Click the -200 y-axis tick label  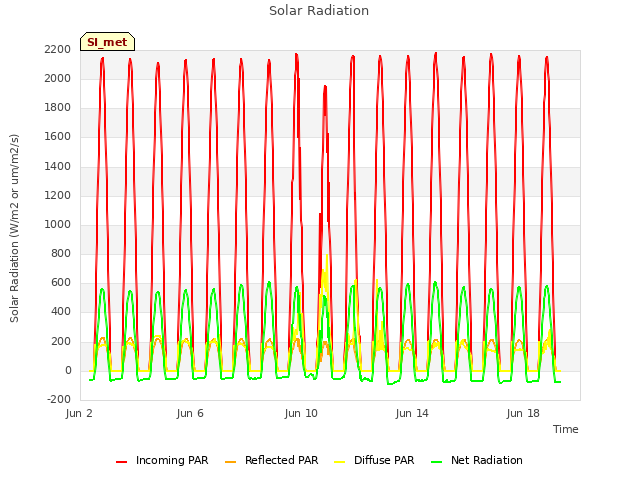pos(59,400)
